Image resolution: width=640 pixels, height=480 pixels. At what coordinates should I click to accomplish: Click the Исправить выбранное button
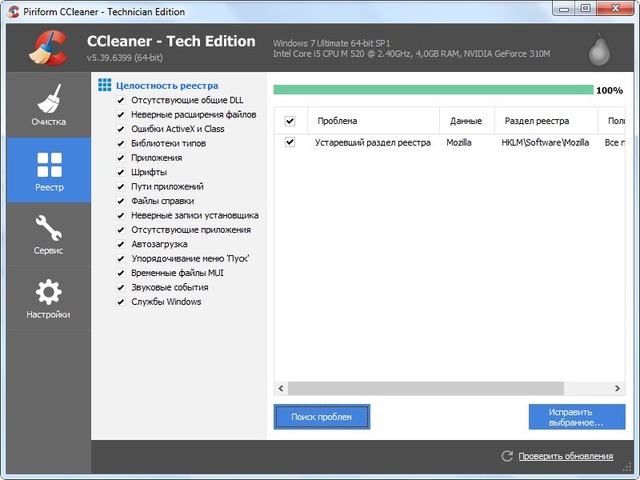point(576,417)
